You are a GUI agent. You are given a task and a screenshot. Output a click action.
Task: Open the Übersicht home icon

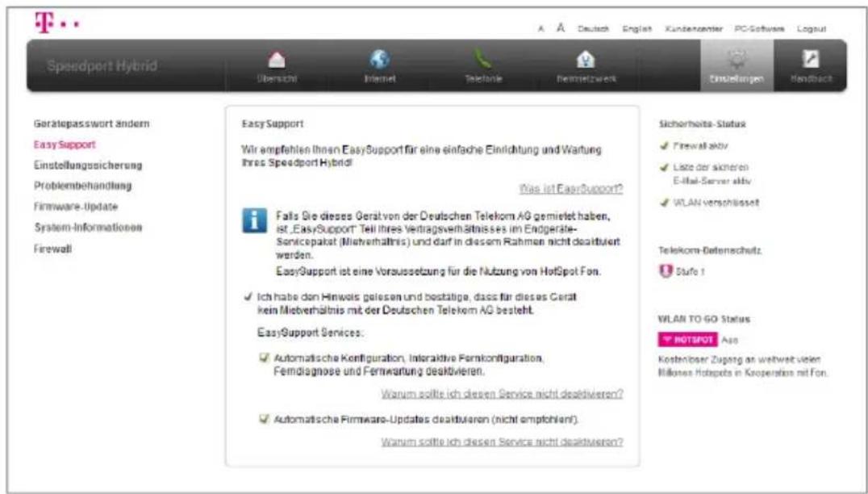coord(277,59)
